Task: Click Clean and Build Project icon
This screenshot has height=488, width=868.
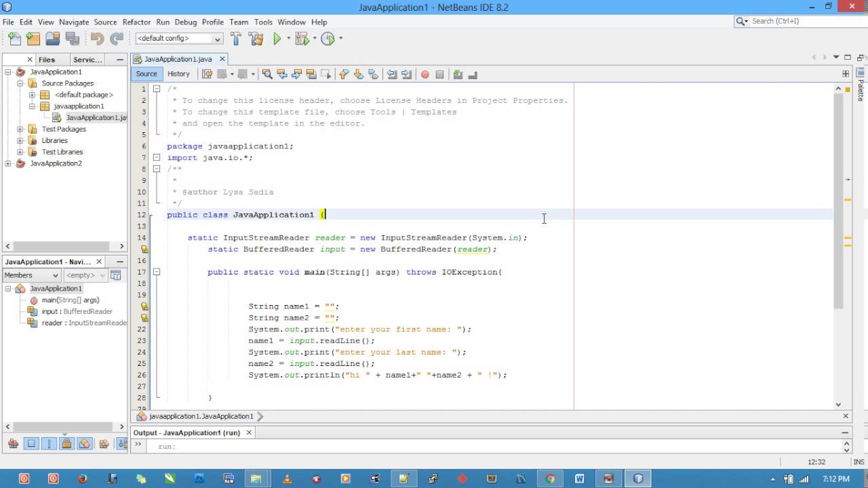Action: tap(256, 39)
